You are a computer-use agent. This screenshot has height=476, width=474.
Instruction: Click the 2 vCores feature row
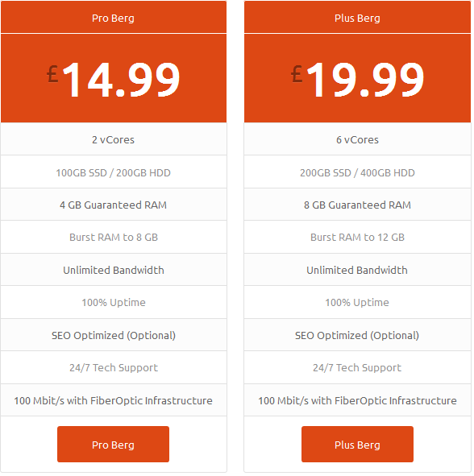click(x=114, y=139)
